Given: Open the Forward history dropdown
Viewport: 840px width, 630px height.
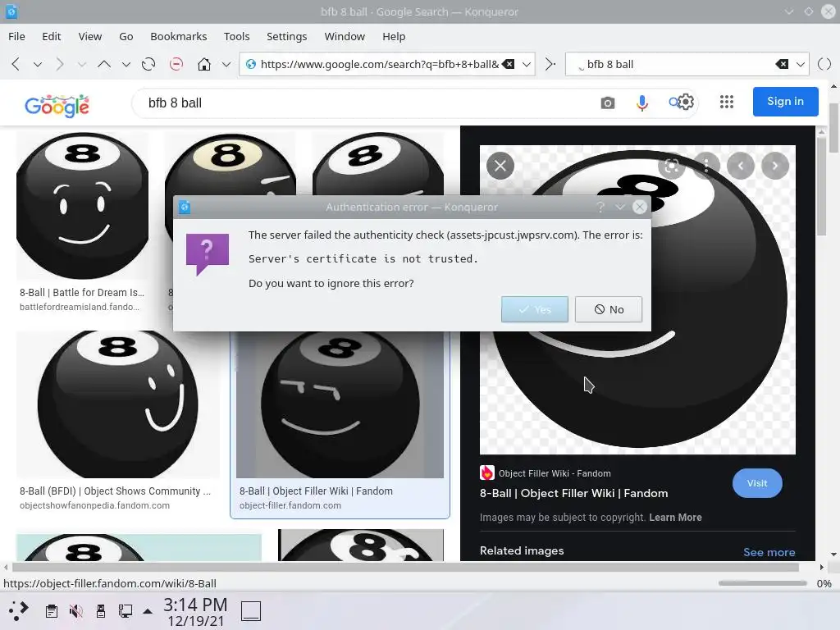Looking at the screenshot, I should [81, 64].
